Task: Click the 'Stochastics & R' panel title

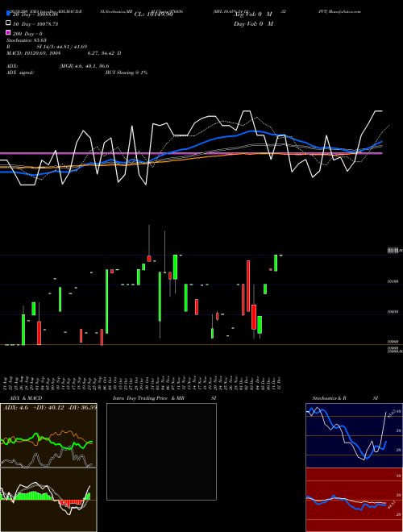Action: click(x=329, y=398)
